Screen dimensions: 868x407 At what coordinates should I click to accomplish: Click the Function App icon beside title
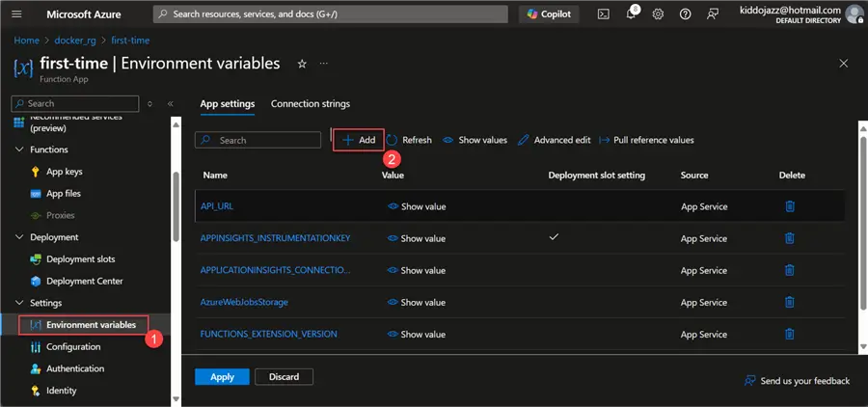[x=23, y=67]
